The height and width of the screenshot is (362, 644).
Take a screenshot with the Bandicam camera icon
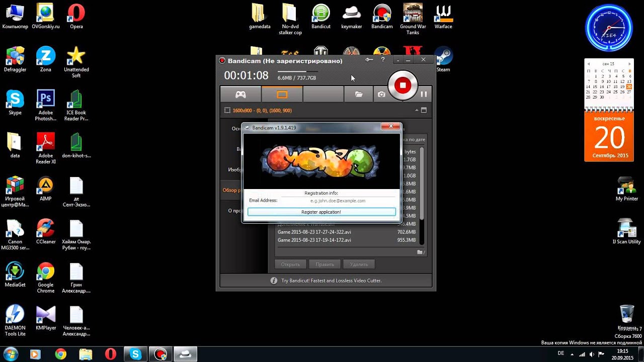(x=381, y=94)
